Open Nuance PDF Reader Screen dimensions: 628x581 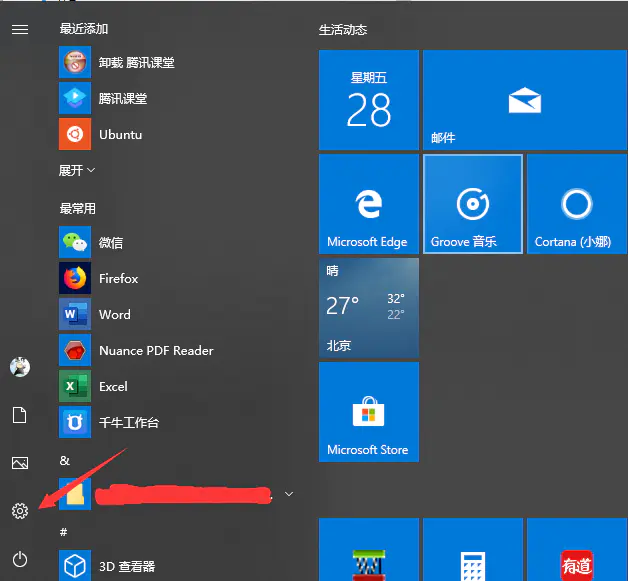coord(176,350)
